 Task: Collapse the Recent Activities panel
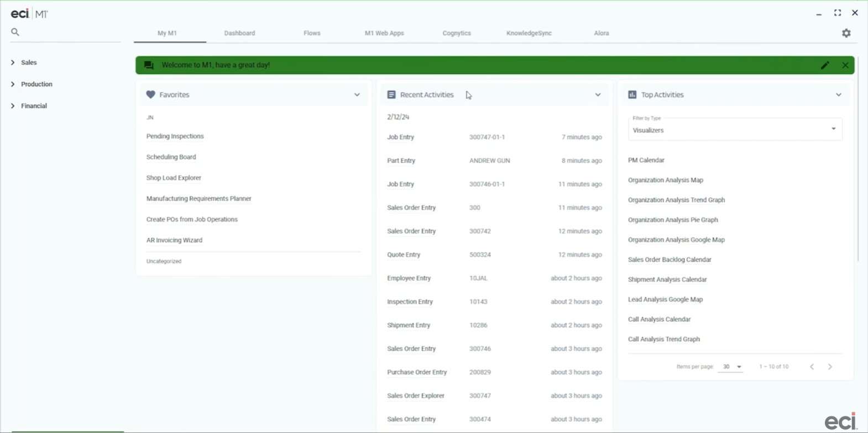click(x=598, y=95)
